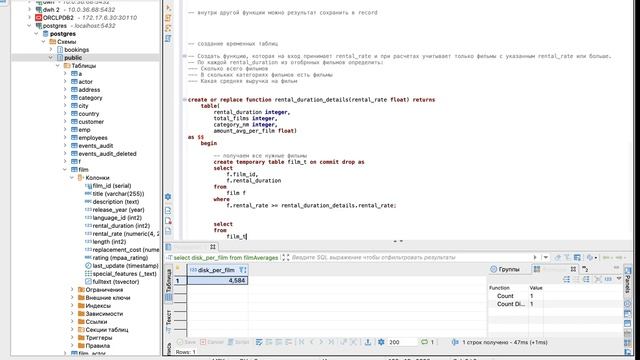
Task: Click the edit cell icon left of row buttons
Action: tap(259, 342)
